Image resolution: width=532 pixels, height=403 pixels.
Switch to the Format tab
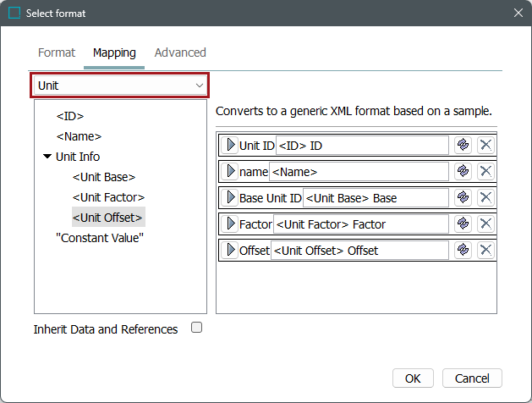(x=57, y=52)
